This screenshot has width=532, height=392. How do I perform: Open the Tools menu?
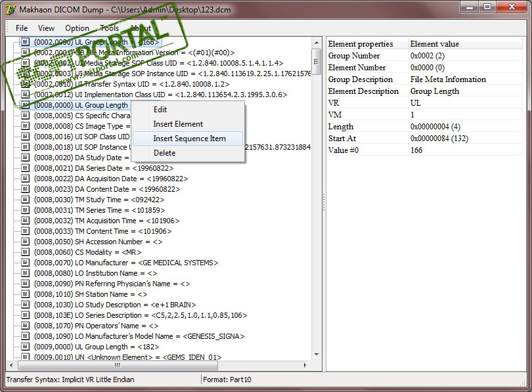pyautogui.click(x=109, y=28)
